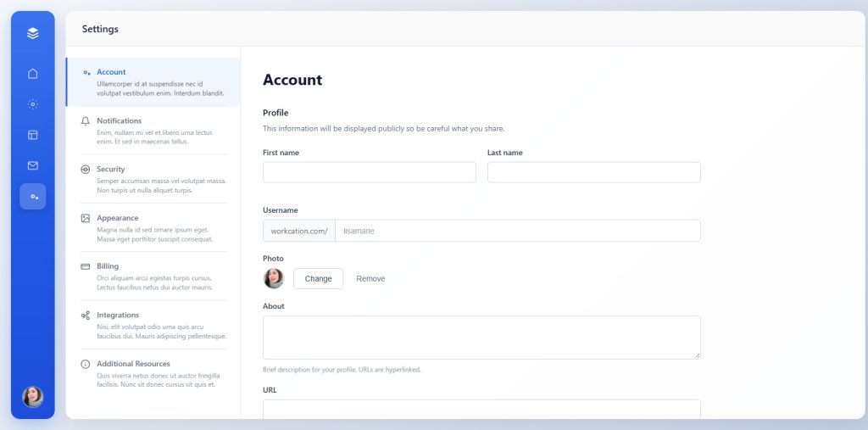Click the nodes icon beside Integrations
This screenshot has height=430, width=868.
pyautogui.click(x=86, y=316)
